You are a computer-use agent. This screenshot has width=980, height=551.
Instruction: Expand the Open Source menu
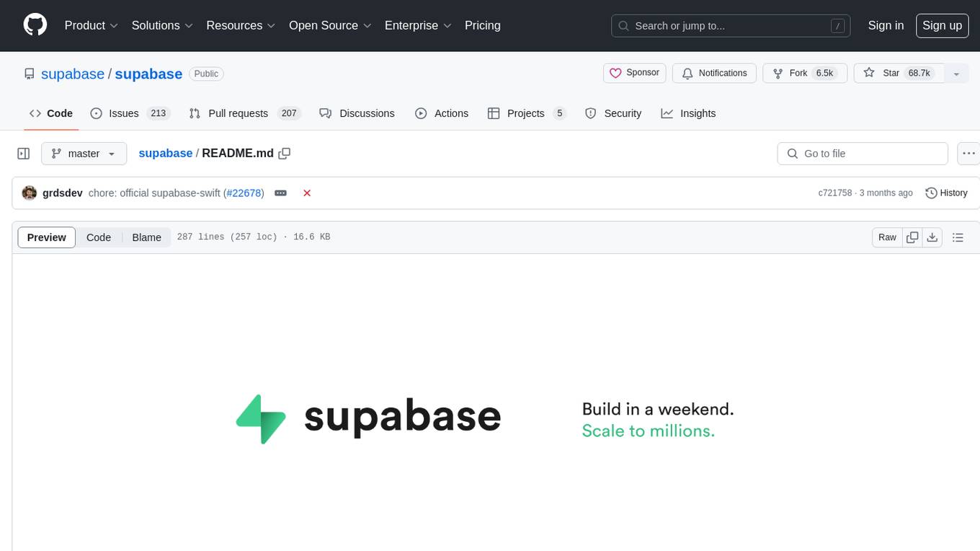coord(330,25)
